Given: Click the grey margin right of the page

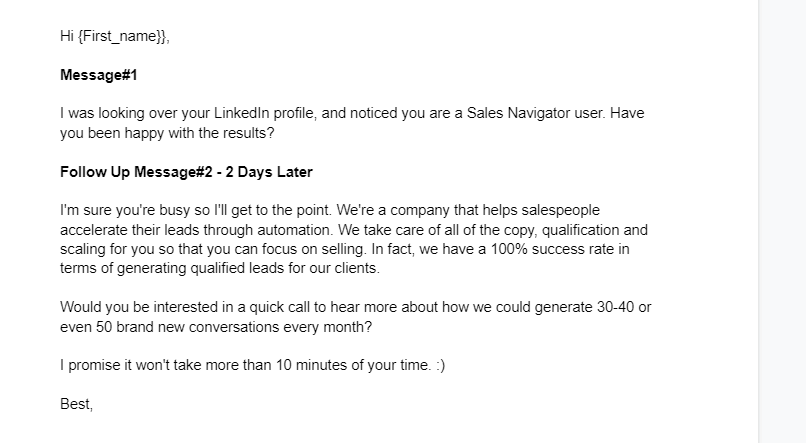Looking at the screenshot, I should tap(782, 222).
